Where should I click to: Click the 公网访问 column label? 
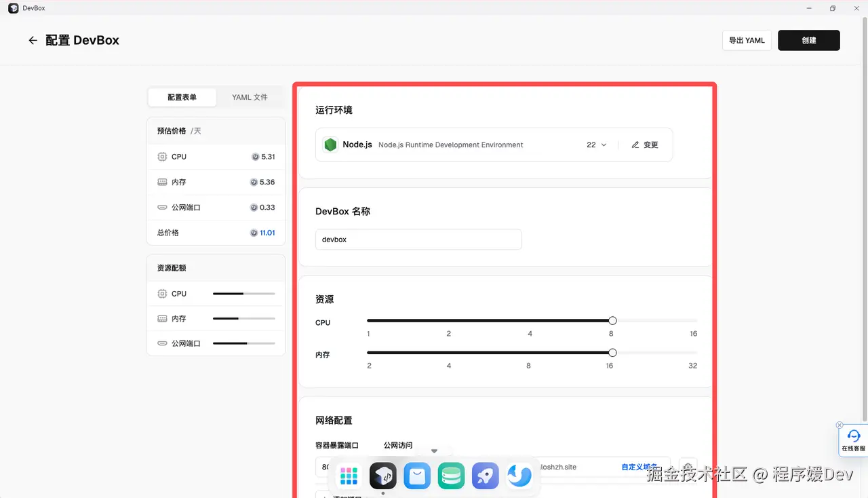pyautogui.click(x=398, y=446)
